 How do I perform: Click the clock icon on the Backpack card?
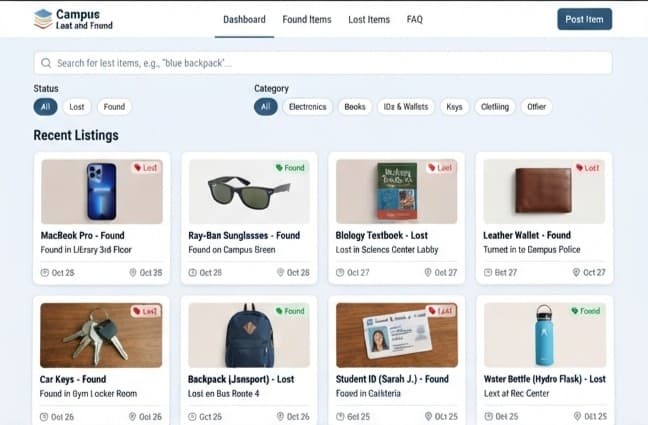[x=192, y=417]
